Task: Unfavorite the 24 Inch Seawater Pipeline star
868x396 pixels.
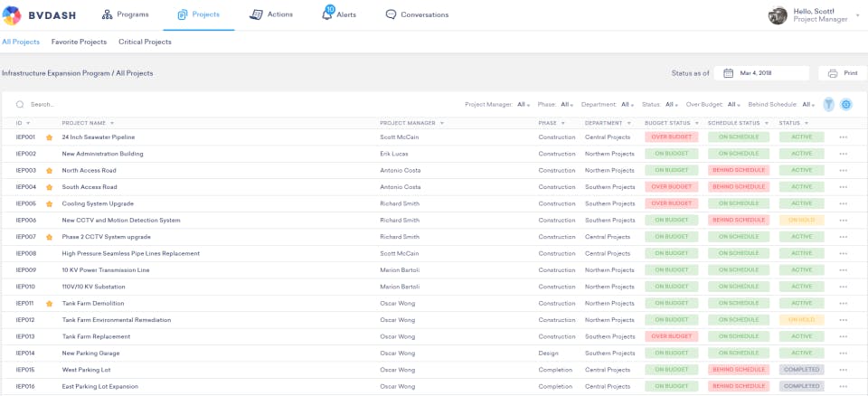Action: click(50, 137)
